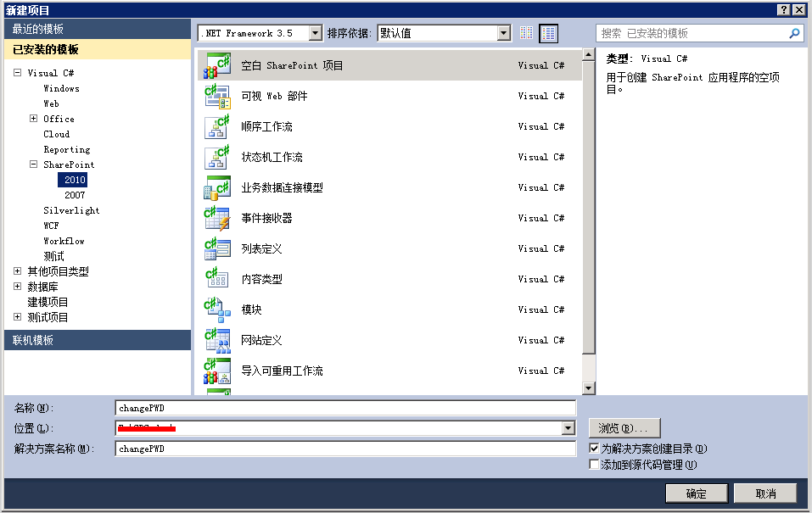Toggle 为解决方案创建目录 checkbox
The width and height of the screenshot is (812, 513).
pos(595,449)
